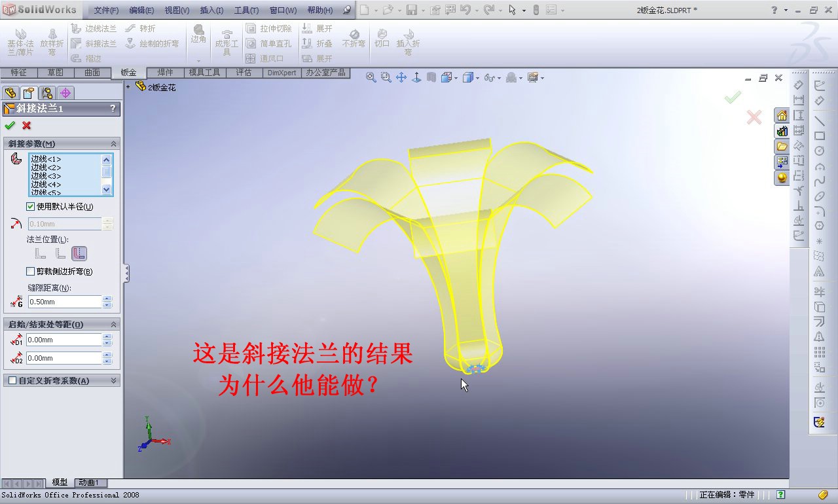Open the DimXpert tab
Image resolution: width=838 pixels, height=504 pixels.
point(282,73)
